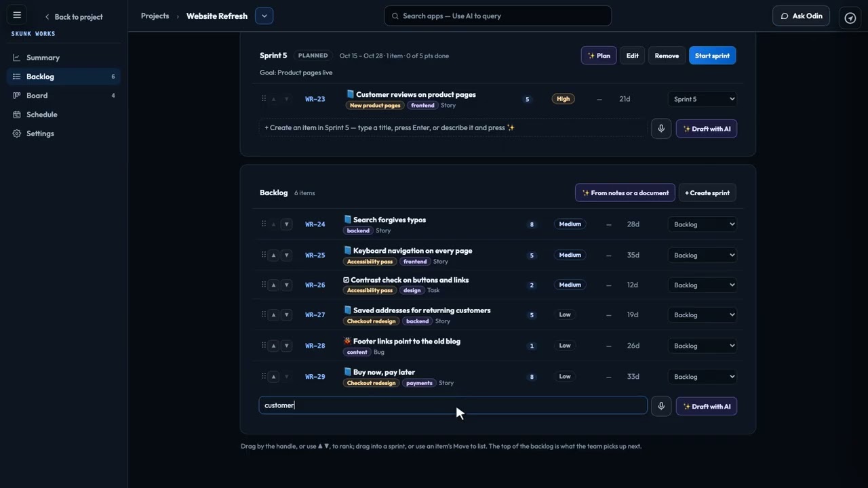Click 'Search forgives typos' title

(389, 220)
